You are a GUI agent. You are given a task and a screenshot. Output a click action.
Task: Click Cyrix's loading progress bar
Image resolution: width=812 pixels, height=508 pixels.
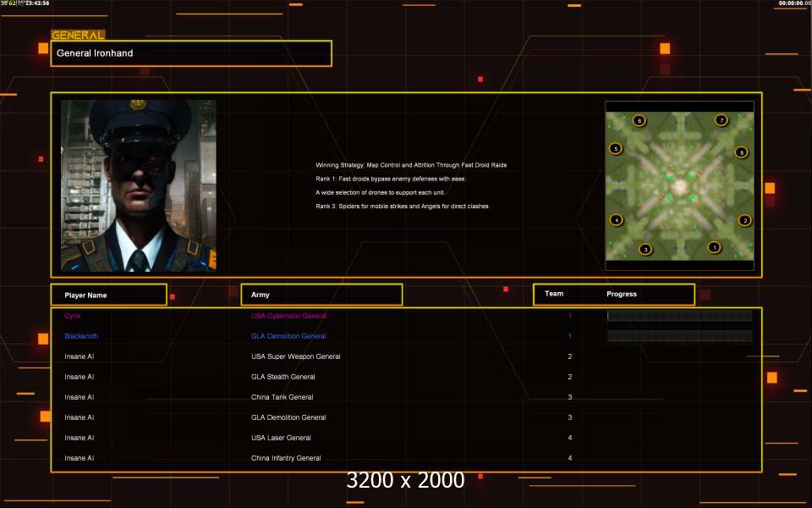(679, 316)
